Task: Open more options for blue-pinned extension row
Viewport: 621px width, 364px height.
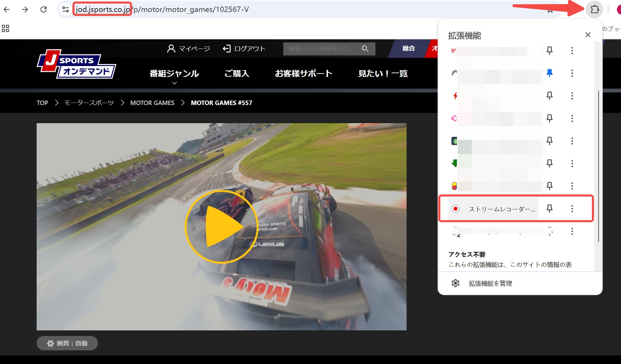Action: [572, 73]
